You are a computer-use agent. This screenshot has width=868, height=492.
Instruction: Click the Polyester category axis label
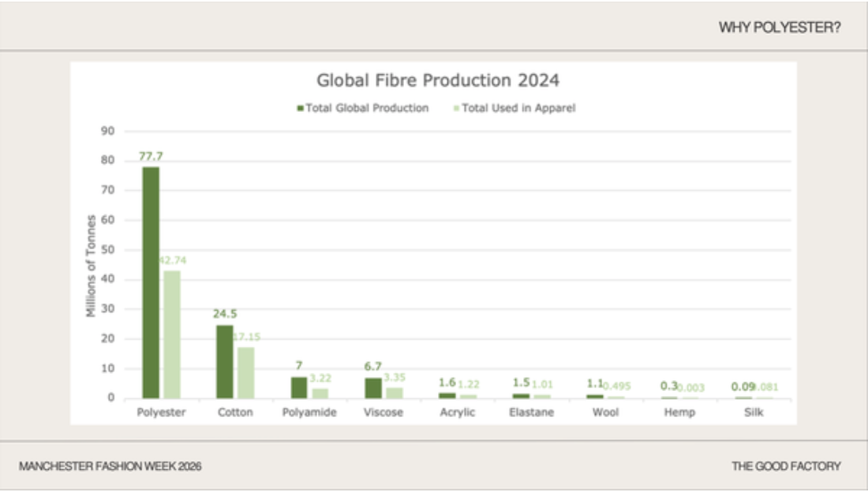(x=161, y=412)
